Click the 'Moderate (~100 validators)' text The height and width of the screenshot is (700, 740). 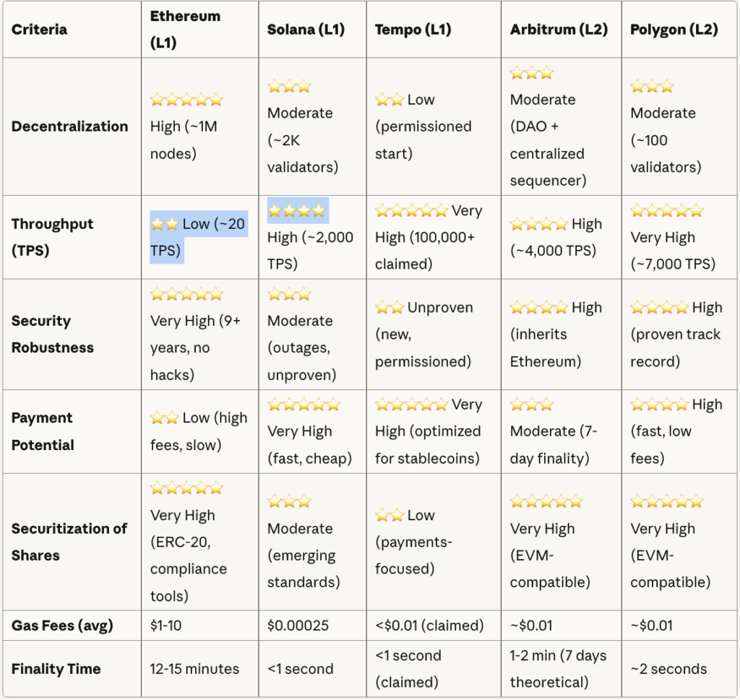click(666, 140)
